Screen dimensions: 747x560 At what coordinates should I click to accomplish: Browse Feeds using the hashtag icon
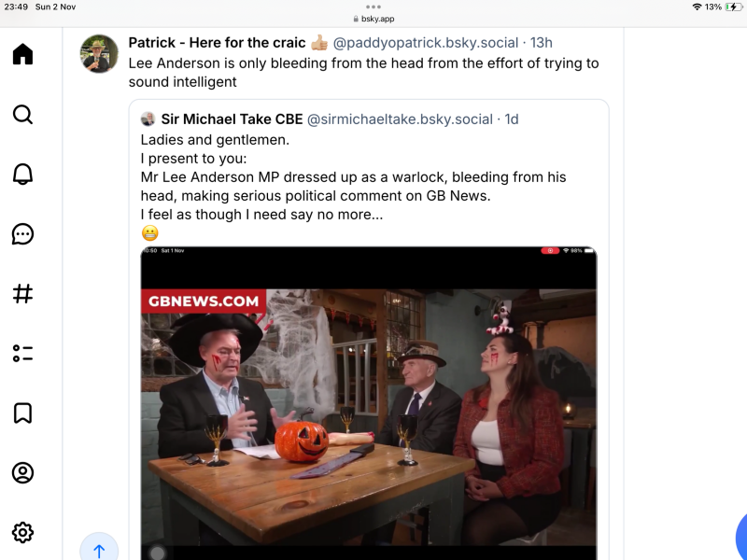[x=22, y=293]
